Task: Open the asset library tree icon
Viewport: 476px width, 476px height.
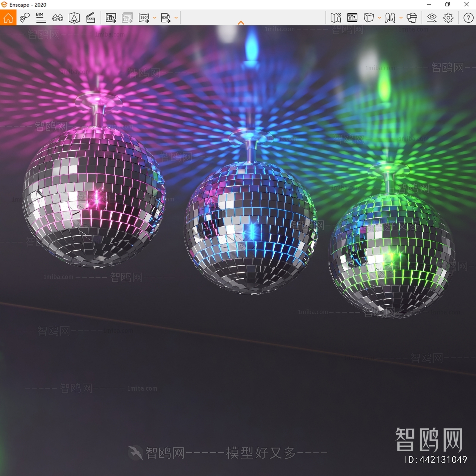Action: [74, 18]
